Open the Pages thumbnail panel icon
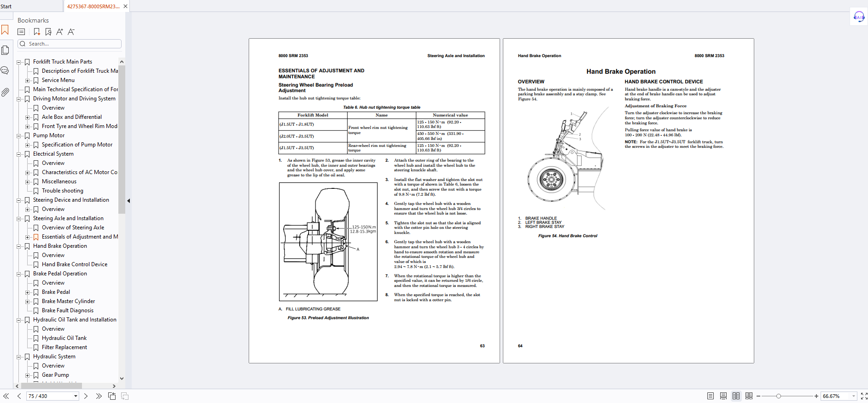The height and width of the screenshot is (403, 868). click(5, 50)
